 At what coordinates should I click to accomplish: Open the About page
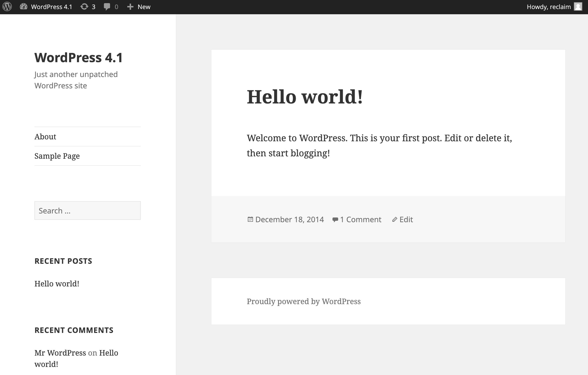coord(45,136)
